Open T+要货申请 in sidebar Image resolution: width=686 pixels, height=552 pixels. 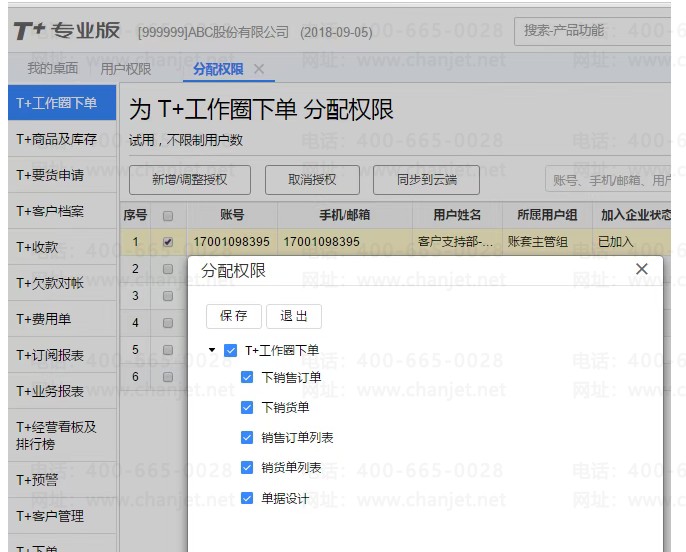pos(62,175)
